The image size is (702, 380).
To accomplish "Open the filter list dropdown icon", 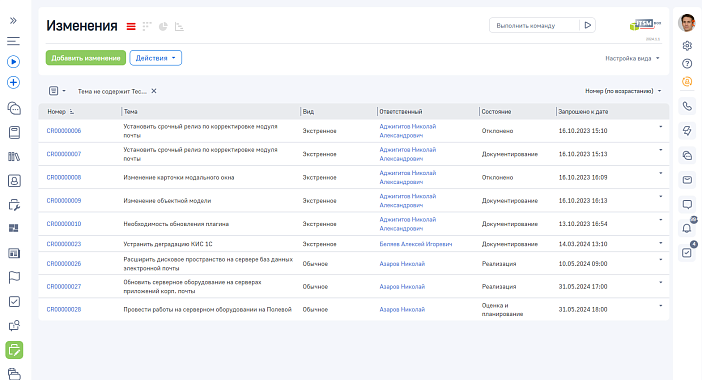I will tap(57, 91).
